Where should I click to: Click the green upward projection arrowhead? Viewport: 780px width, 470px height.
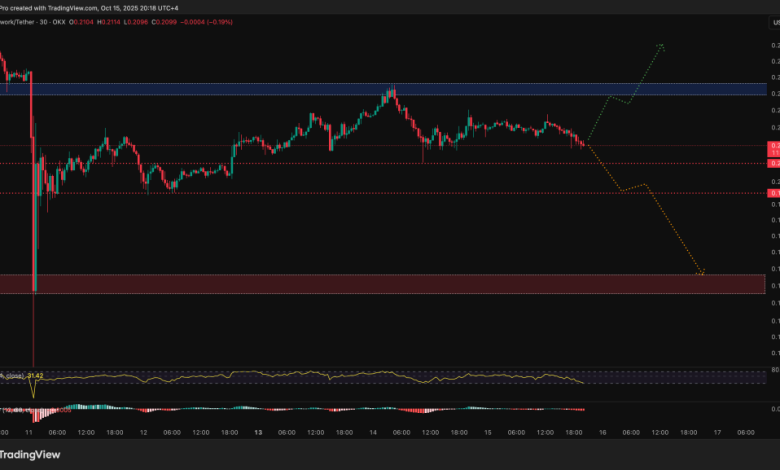point(661,45)
